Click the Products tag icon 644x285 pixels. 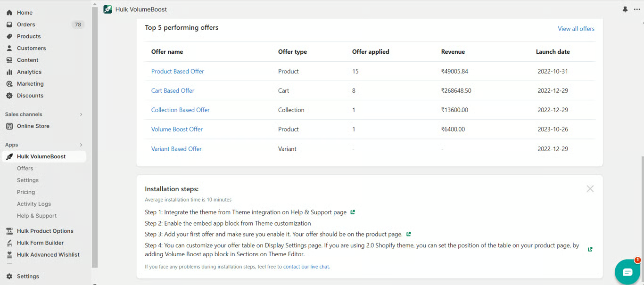[9, 36]
